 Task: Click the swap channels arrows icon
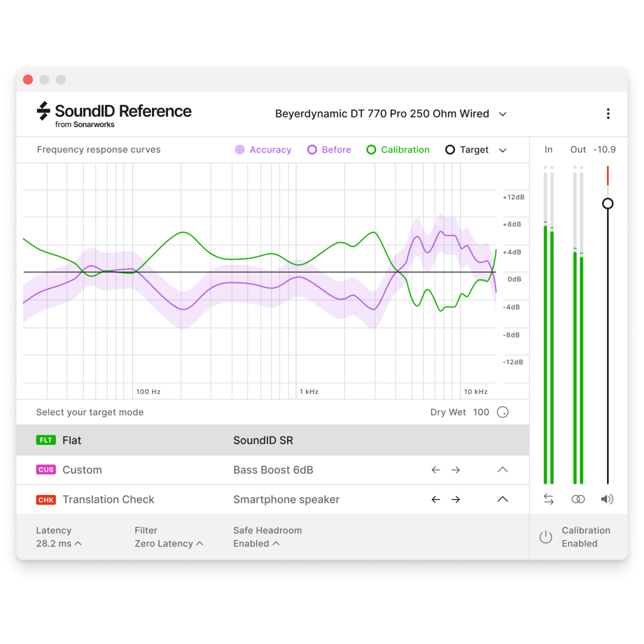[548, 499]
